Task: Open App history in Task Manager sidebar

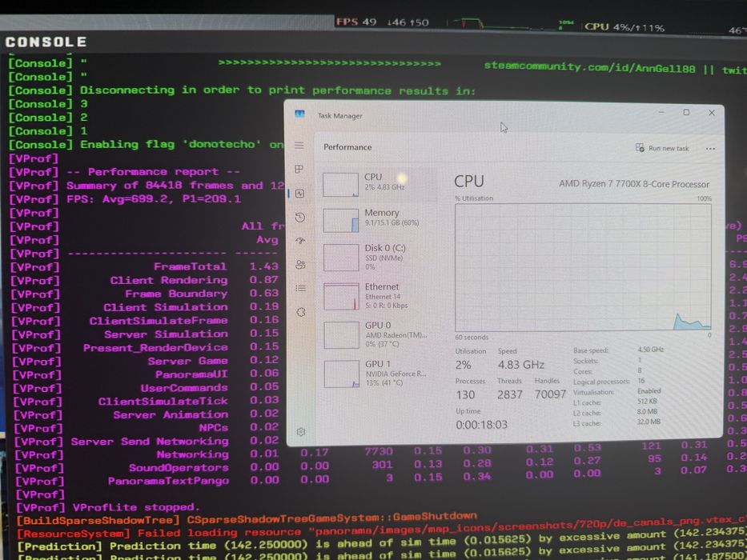Action: 299,218
